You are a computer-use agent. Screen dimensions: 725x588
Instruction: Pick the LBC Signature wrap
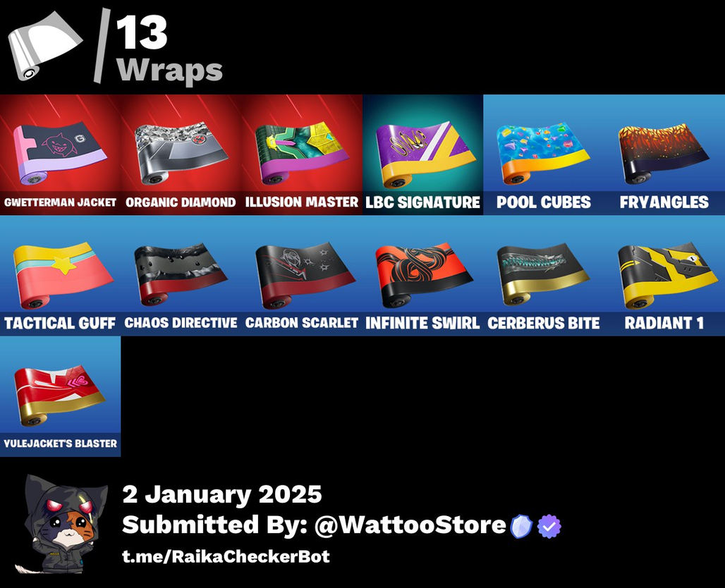422,154
